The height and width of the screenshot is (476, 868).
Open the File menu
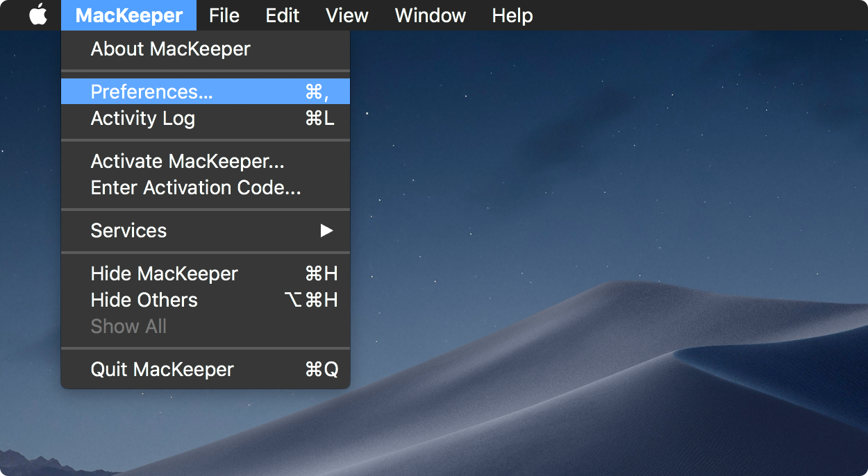point(224,15)
